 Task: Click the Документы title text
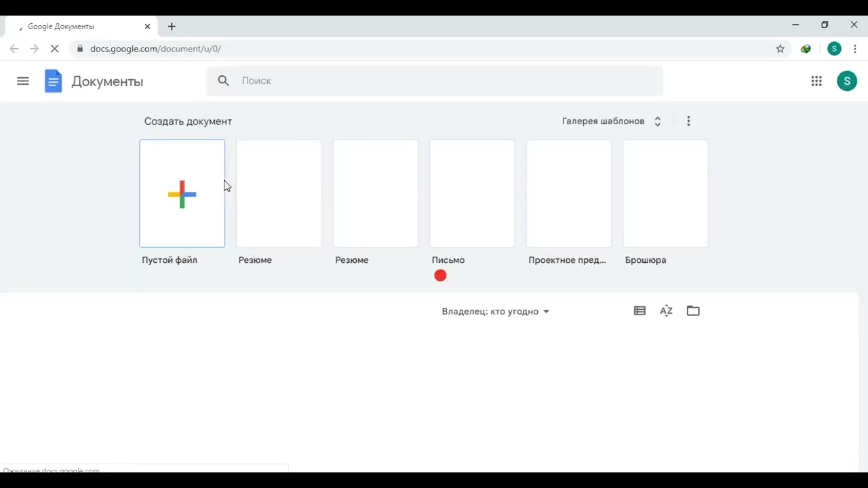tap(107, 81)
